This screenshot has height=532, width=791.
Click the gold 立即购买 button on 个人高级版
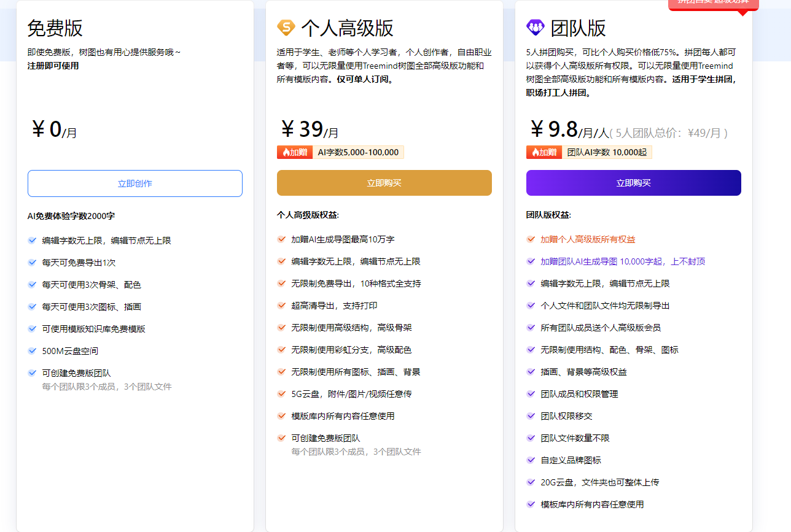(384, 183)
